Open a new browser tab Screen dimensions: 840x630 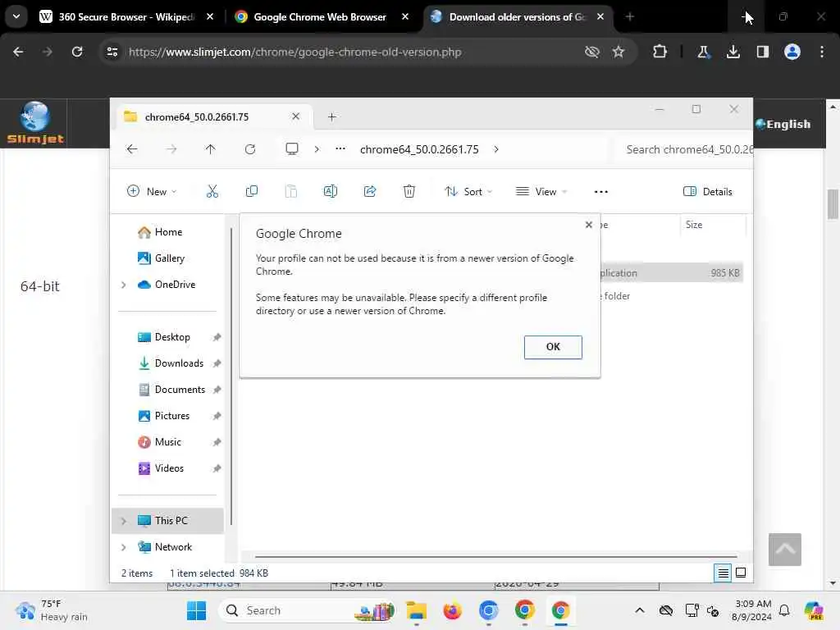[x=629, y=17]
